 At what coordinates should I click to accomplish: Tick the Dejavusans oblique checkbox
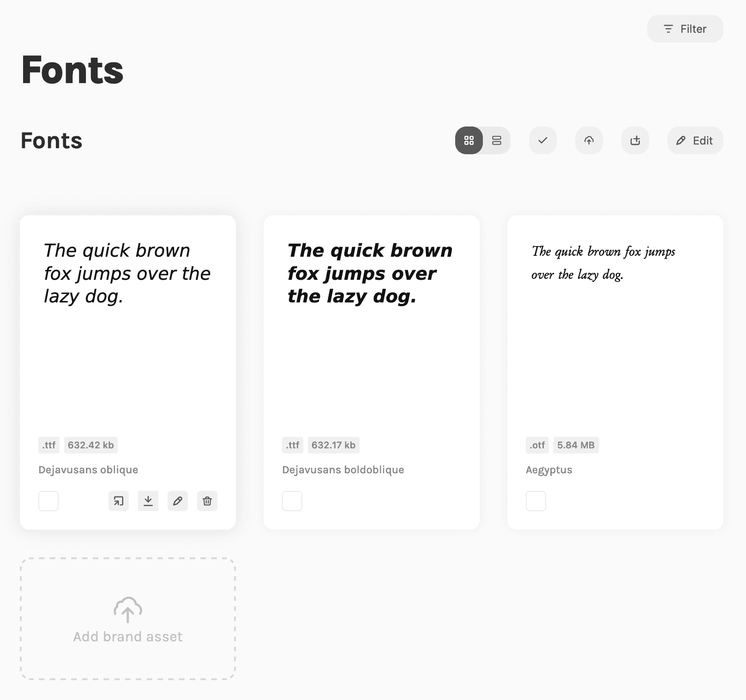click(48, 501)
